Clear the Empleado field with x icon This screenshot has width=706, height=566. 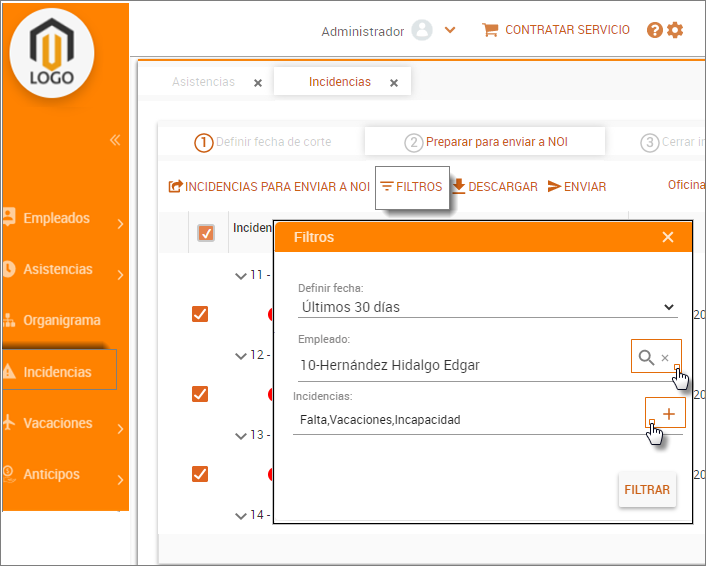(665, 358)
